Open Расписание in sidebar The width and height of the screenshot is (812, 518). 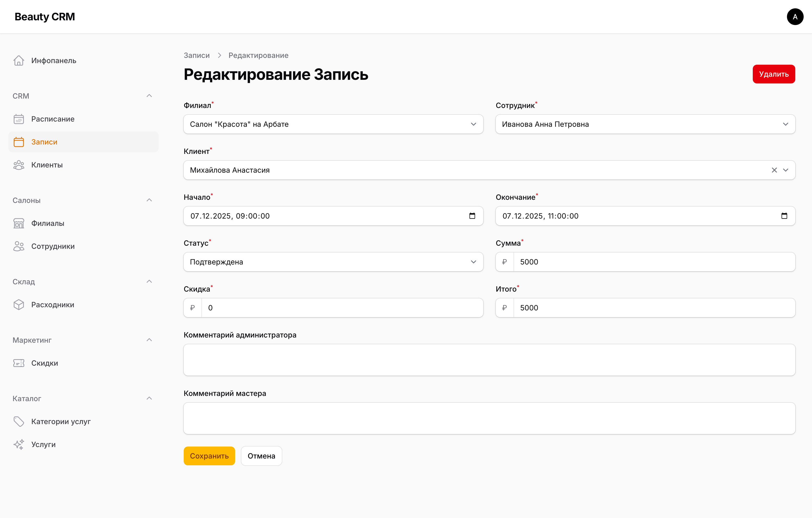(83, 119)
